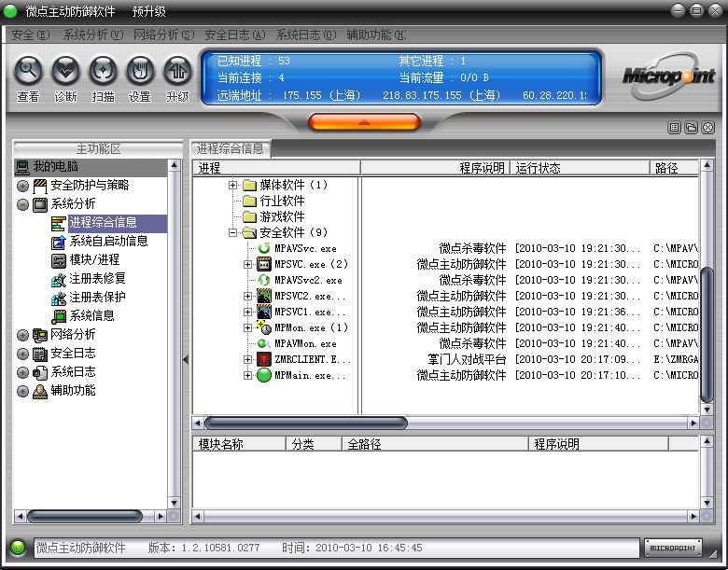Click the 模块/进程 icon
728x570 pixels.
click(x=59, y=260)
